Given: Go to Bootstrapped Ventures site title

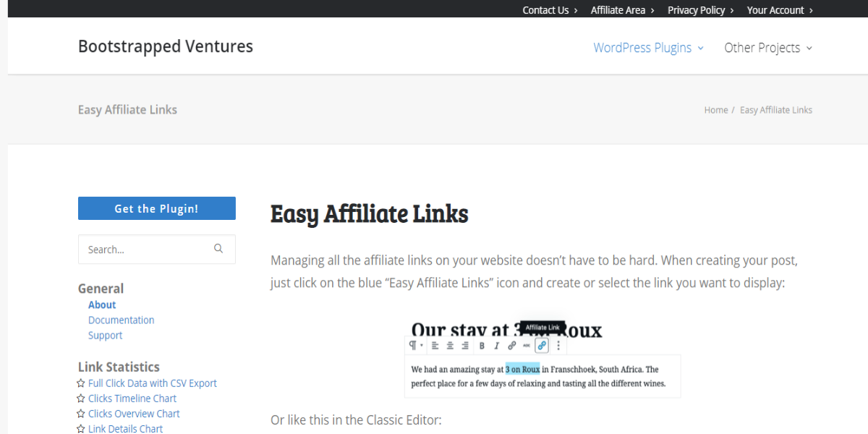Looking at the screenshot, I should (x=166, y=46).
